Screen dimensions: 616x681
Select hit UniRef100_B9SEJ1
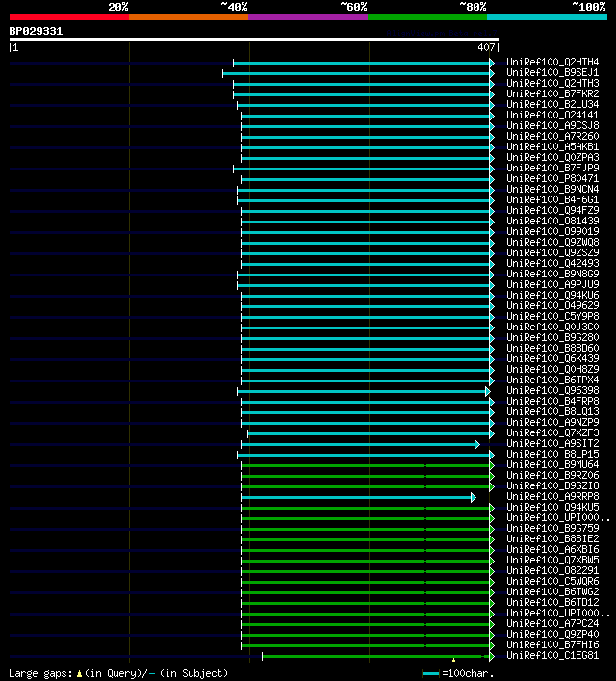552,72
